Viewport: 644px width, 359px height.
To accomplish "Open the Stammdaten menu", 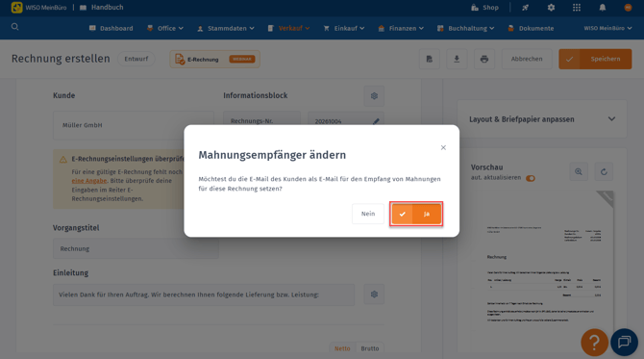I will [x=226, y=28].
